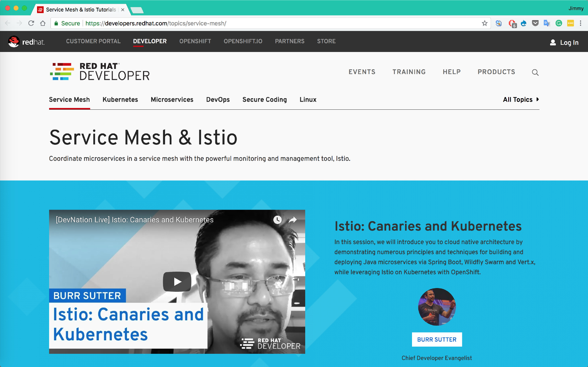The image size is (588, 367).
Task: Click the video share arrow icon
Action: tap(293, 220)
